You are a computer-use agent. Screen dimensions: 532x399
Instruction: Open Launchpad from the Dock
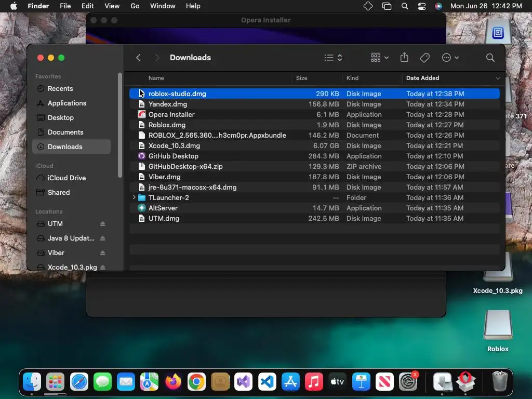55,382
